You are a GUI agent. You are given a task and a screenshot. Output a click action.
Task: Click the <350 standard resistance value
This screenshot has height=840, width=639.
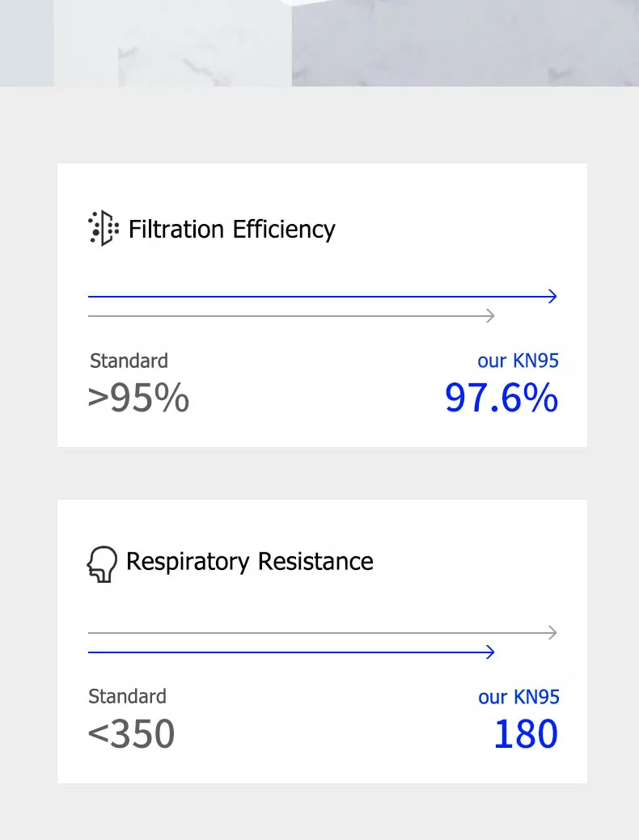(131, 734)
